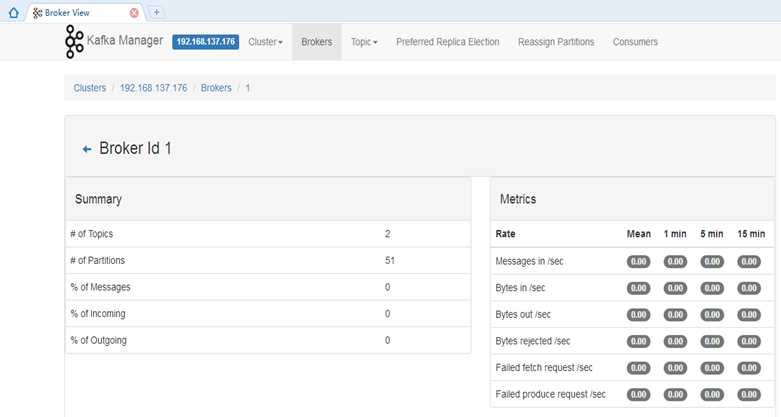Viewport: 781px width, 417px height.
Task: Click Bytes out /sec 5 min badge
Action: (x=712, y=315)
